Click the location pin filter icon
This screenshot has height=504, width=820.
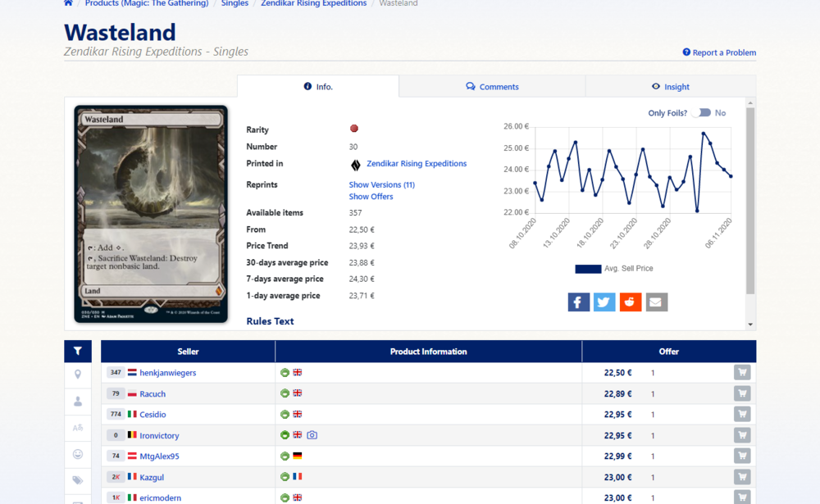[x=78, y=375]
